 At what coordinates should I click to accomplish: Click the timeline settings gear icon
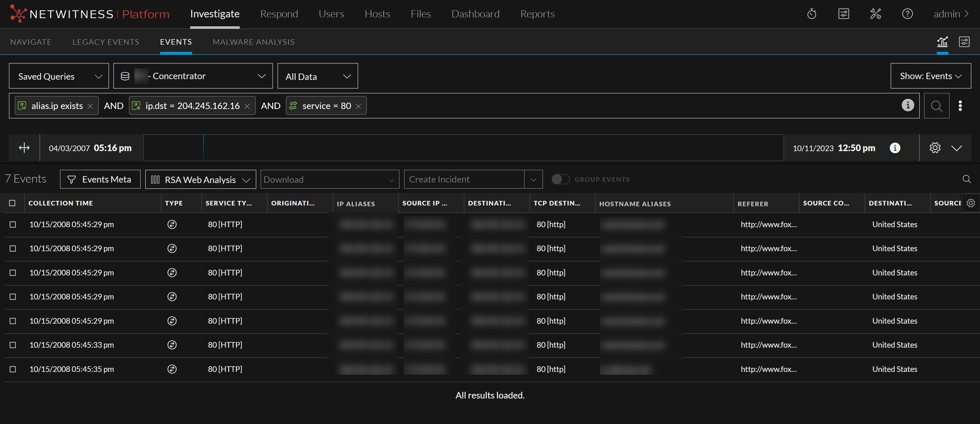click(935, 148)
